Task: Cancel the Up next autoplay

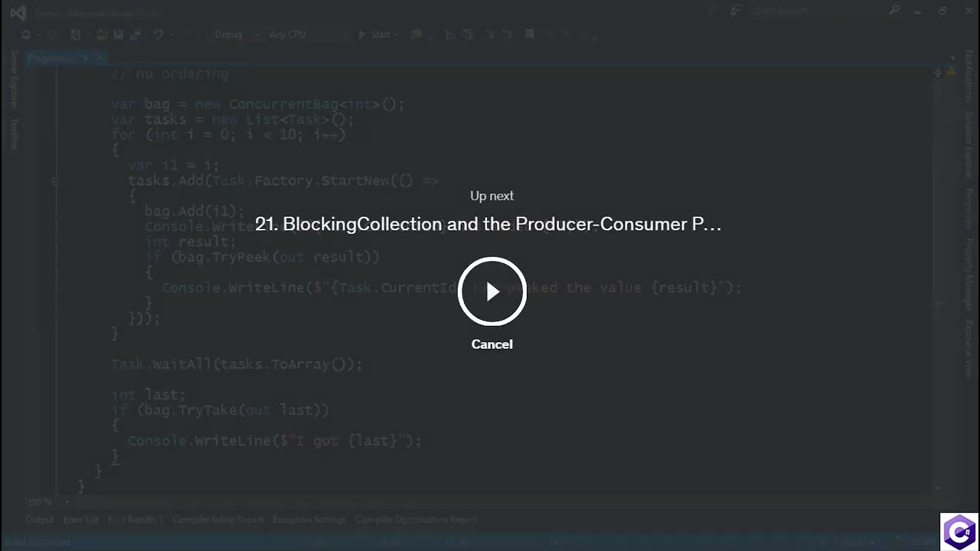Action: (x=492, y=344)
